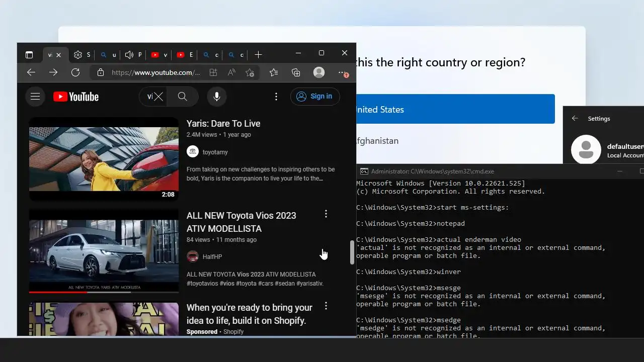Open HalfHP channel avatar
The height and width of the screenshot is (362, 644).
coord(193,256)
